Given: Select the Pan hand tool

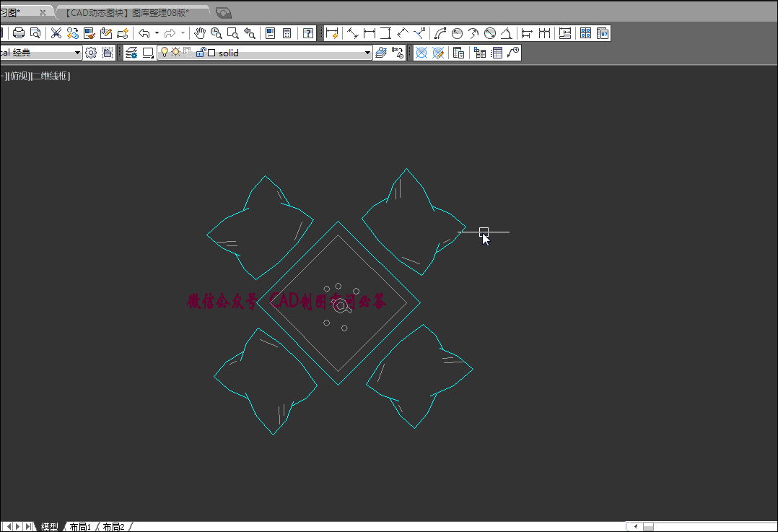Looking at the screenshot, I should coord(199,33).
